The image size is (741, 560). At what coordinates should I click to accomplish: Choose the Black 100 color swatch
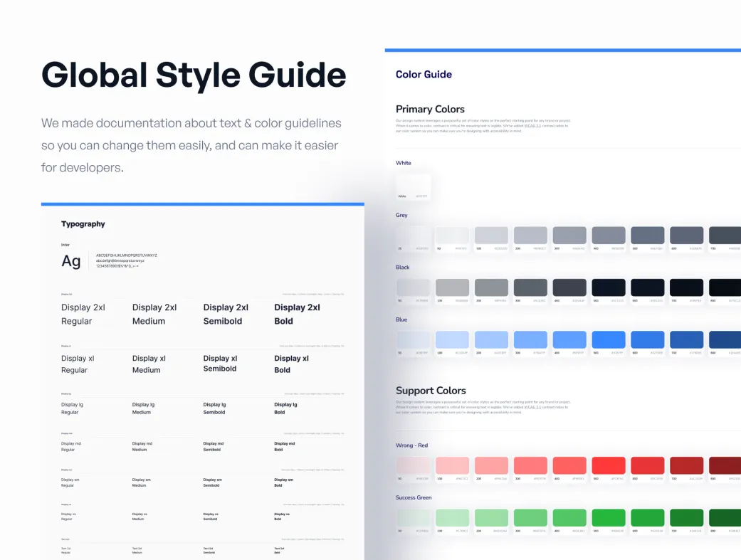point(452,287)
